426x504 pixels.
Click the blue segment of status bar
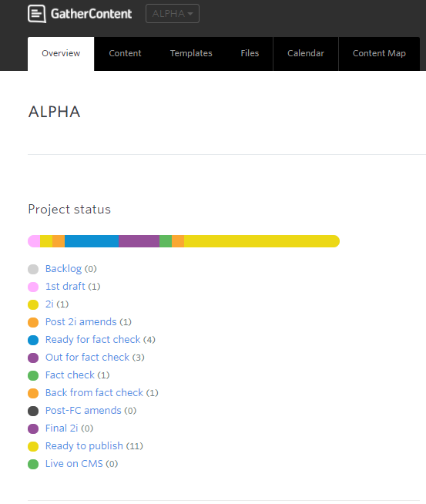[92, 241]
